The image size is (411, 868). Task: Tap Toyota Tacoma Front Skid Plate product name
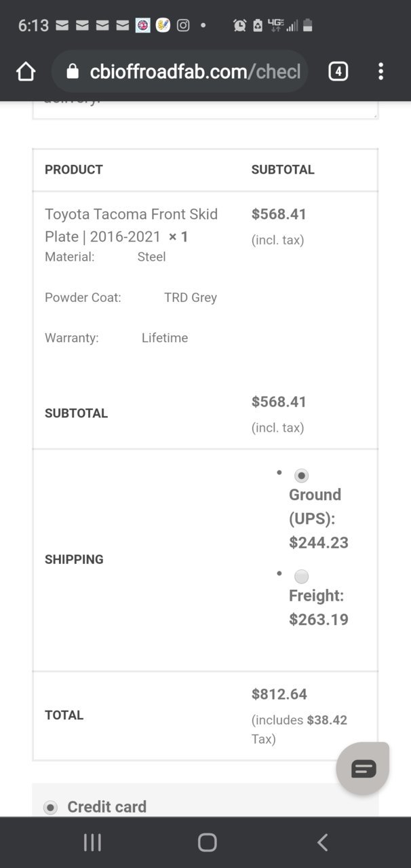click(132, 225)
